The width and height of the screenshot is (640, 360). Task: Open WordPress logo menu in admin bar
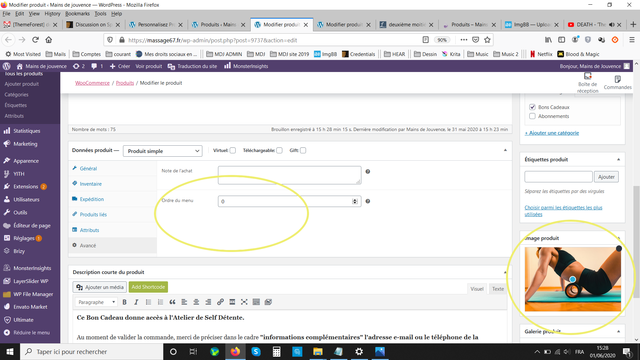pyautogui.click(x=7, y=66)
